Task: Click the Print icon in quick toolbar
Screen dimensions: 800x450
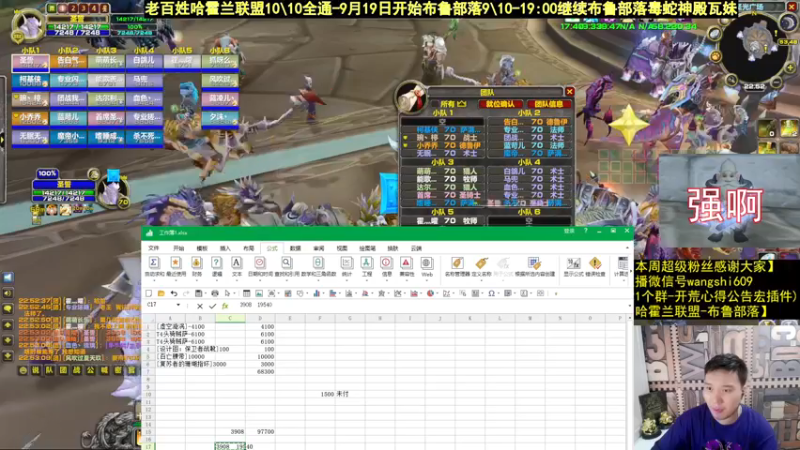Action: tap(215, 293)
